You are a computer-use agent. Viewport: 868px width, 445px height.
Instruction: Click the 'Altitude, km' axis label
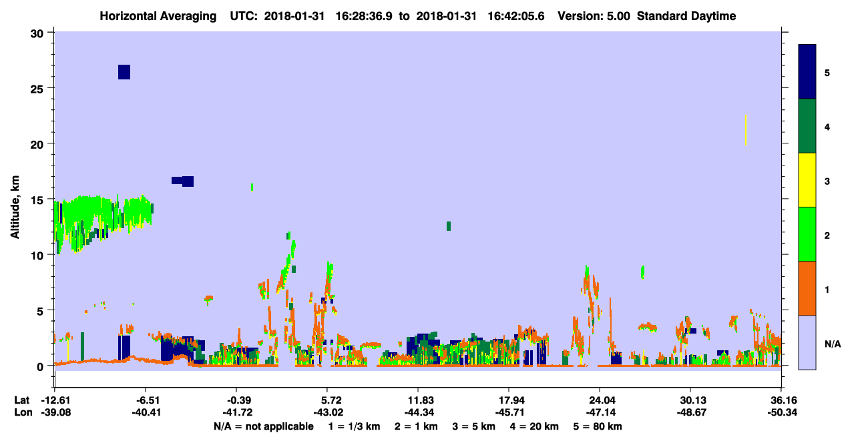[15, 203]
